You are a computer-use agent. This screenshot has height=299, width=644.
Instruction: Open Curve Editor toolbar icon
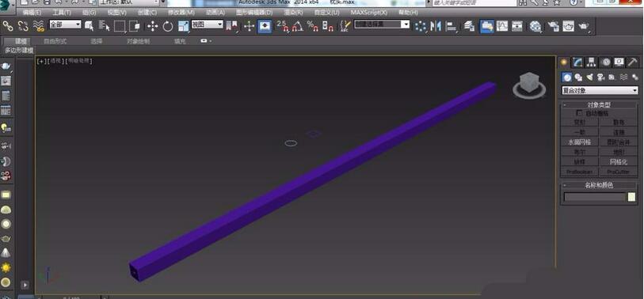(x=502, y=27)
